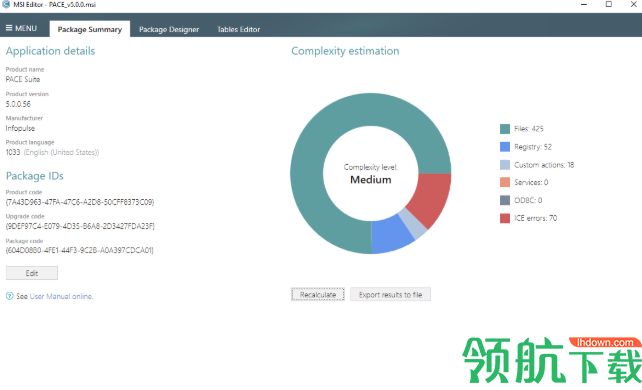
Task: Open the MENU hamburger button
Action: pos(21,28)
